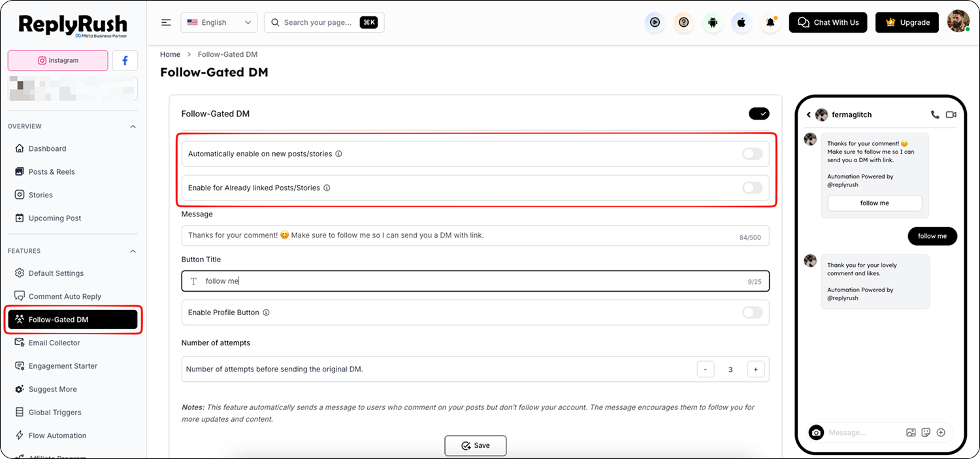The height and width of the screenshot is (459, 980).
Task: Click the text T icon in Button Title
Action: pyautogui.click(x=193, y=281)
